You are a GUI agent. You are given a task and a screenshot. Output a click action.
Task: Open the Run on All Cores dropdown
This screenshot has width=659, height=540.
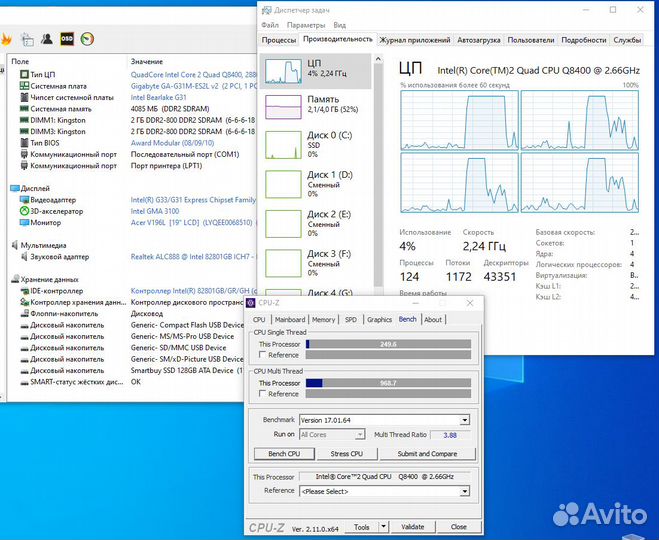[x=360, y=435]
